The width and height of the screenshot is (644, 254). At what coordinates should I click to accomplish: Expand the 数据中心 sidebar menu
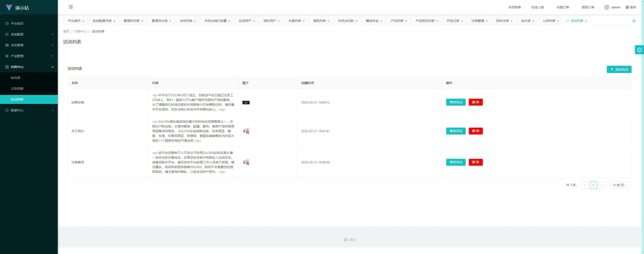point(29,110)
